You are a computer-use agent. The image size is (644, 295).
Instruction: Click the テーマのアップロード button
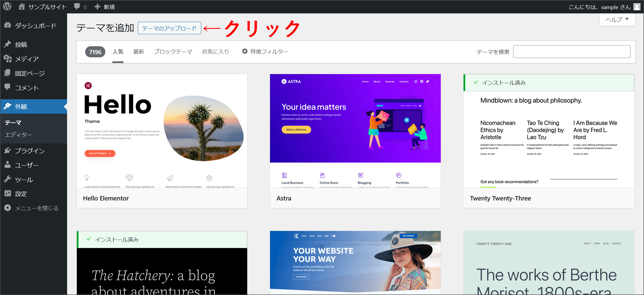click(169, 28)
